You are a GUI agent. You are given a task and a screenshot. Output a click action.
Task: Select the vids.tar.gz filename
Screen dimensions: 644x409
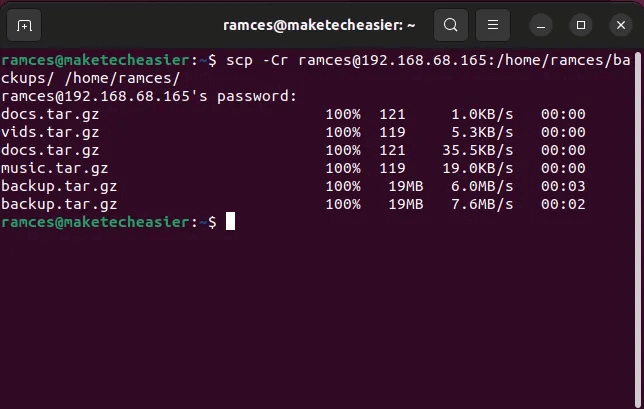tap(50, 132)
